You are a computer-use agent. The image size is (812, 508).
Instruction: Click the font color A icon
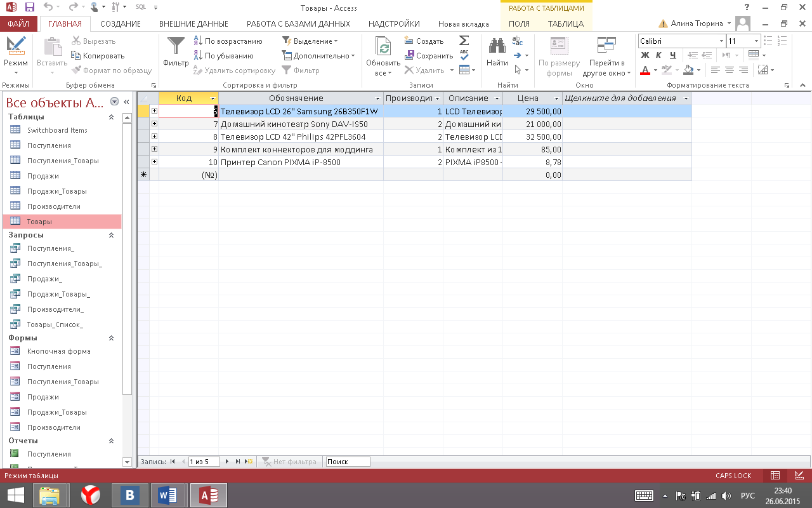[645, 70]
